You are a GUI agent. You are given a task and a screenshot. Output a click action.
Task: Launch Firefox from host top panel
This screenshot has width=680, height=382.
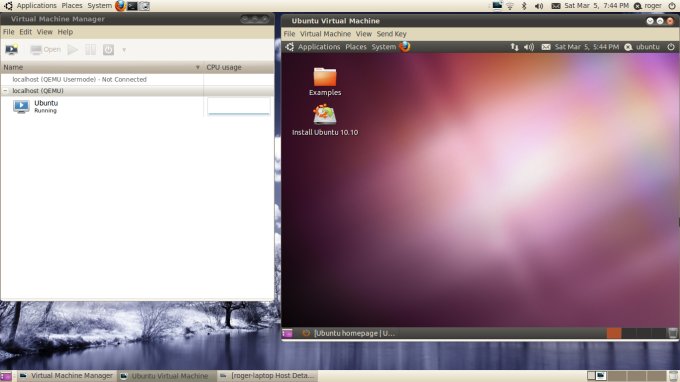(x=120, y=6)
